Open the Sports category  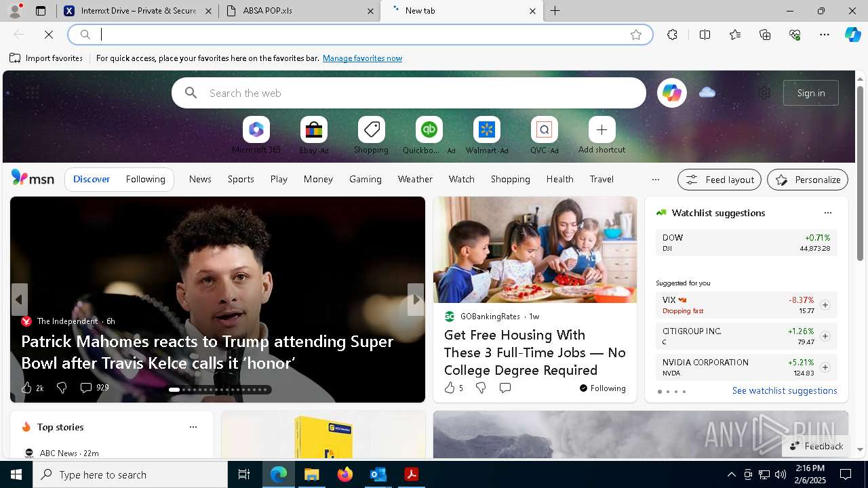(x=241, y=179)
